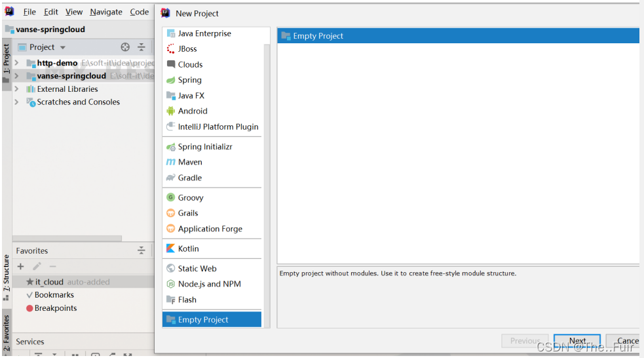Click the Next button
This screenshot has width=644, height=358.
(577, 341)
